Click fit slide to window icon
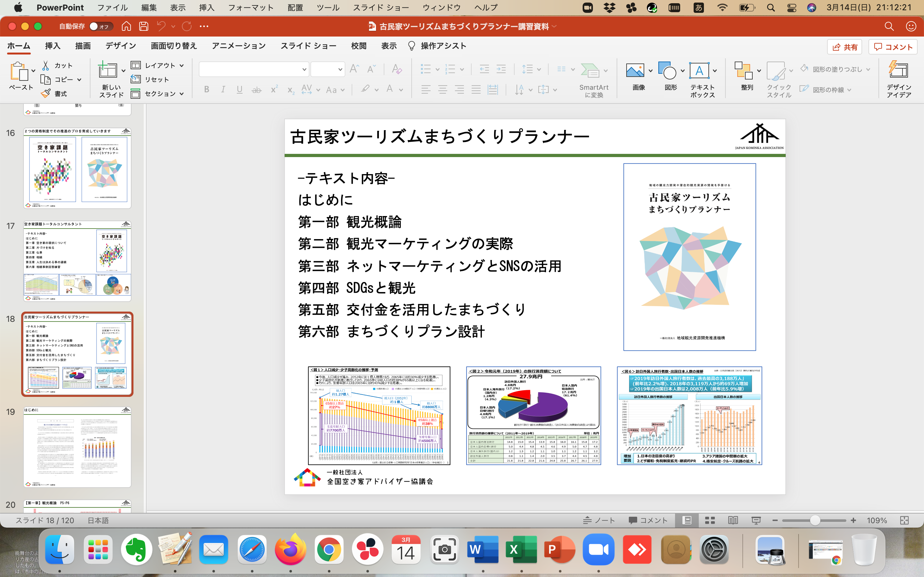 click(904, 521)
